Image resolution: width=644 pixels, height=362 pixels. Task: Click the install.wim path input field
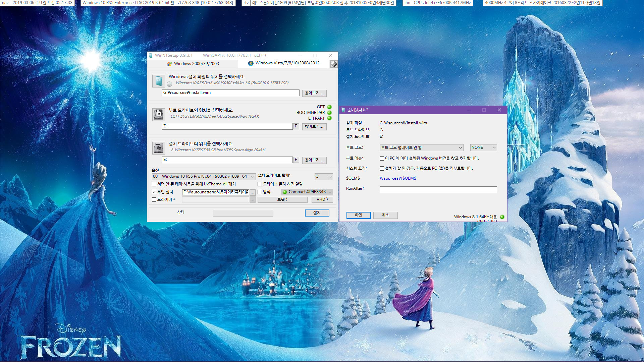tap(231, 93)
